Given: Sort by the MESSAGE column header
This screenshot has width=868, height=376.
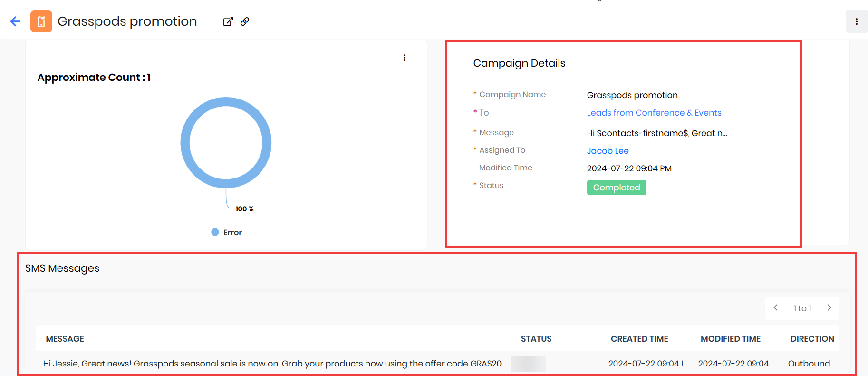Looking at the screenshot, I should (x=65, y=339).
